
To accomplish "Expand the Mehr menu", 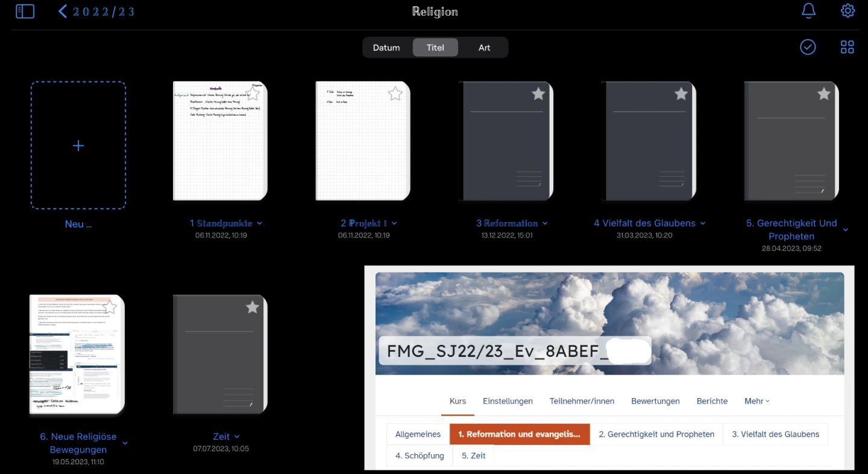I will pos(756,401).
